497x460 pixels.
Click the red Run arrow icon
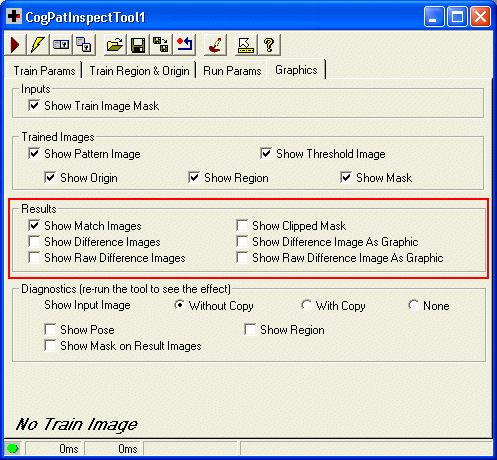[x=15, y=45]
